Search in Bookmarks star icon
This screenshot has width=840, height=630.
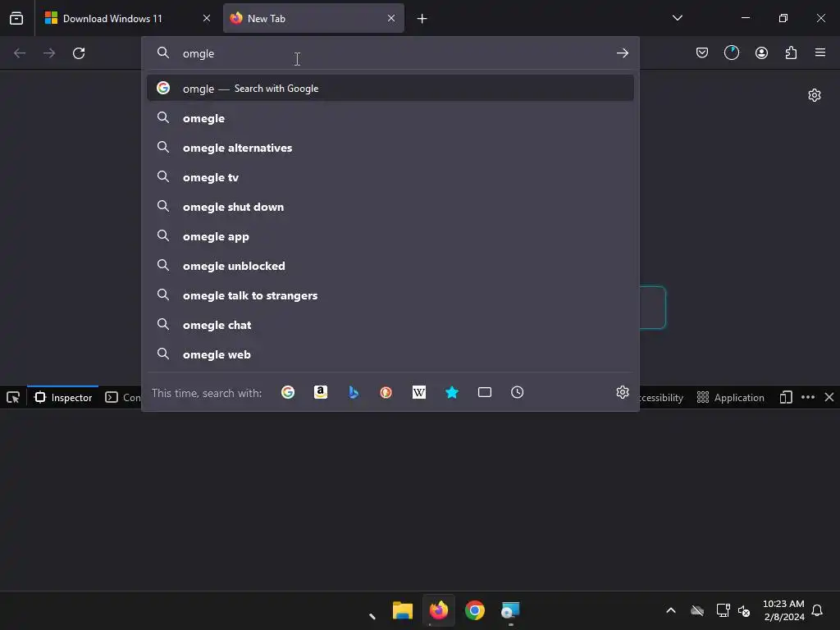[x=452, y=392]
